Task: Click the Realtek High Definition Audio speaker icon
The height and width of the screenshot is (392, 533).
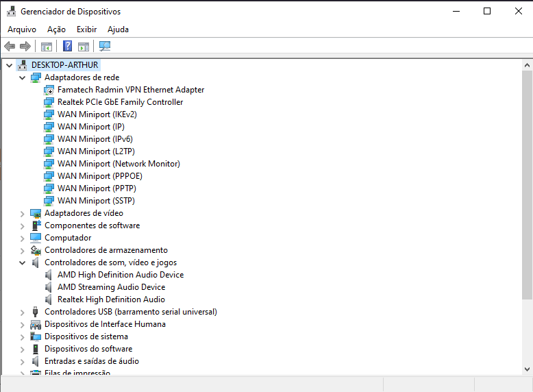Action: click(49, 299)
